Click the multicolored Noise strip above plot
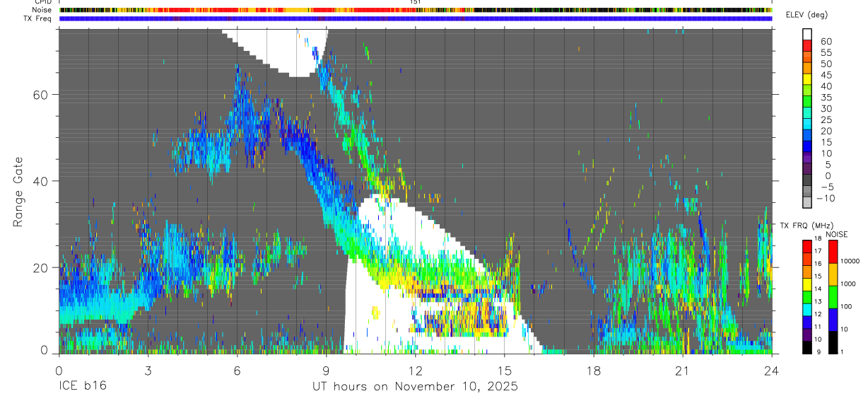The width and height of the screenshot is (868, 401). [x=416, y=10]
